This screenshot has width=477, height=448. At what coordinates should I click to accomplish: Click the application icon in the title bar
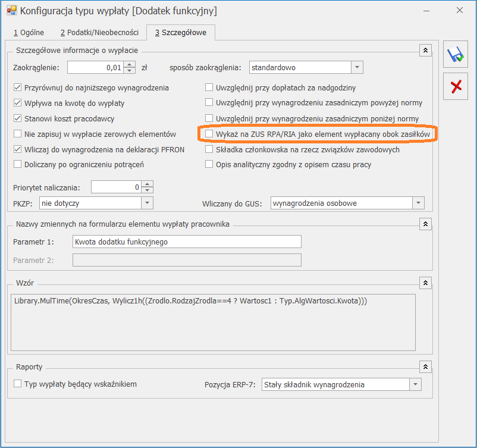[11, 11]
